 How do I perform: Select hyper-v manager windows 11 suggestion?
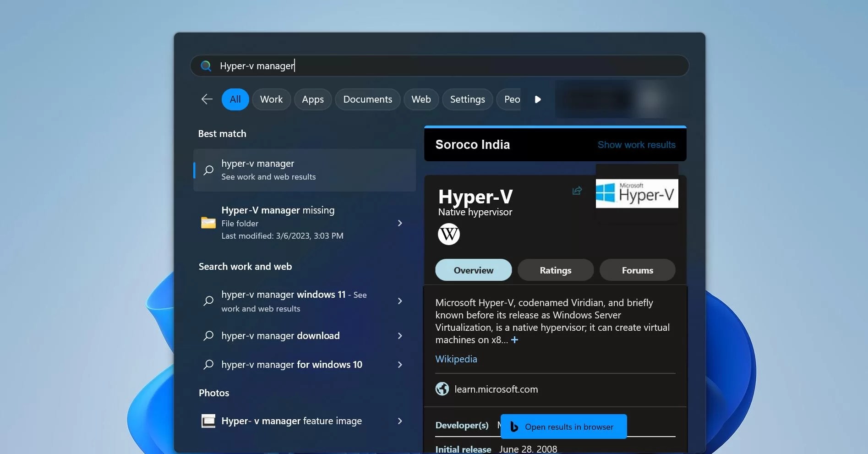[x=305, y=301]
